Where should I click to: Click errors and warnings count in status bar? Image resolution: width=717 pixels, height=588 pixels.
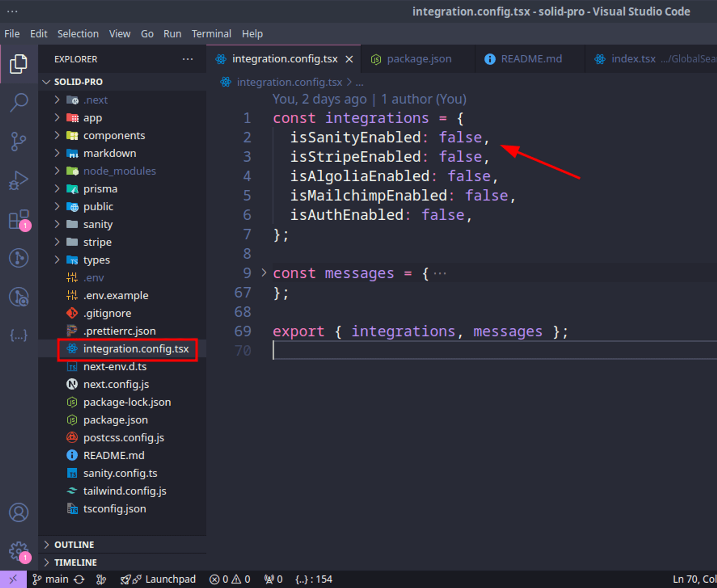coord(230,579)
